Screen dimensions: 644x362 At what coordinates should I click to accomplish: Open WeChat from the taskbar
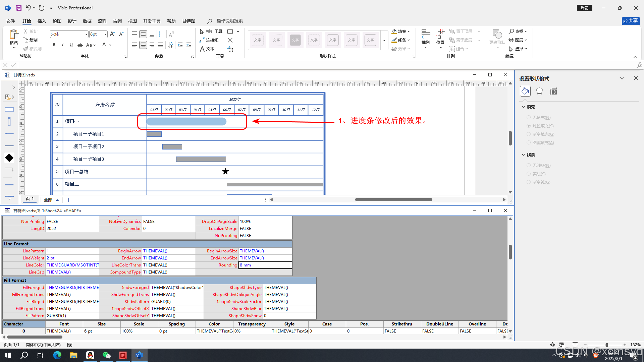click(107, 355)
